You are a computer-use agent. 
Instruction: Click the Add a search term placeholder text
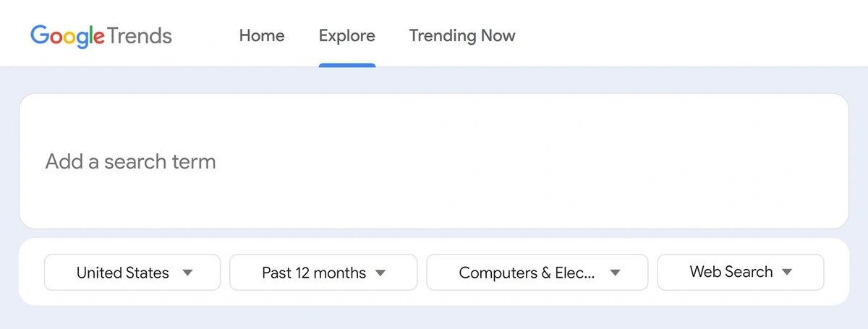coord(131,161)
